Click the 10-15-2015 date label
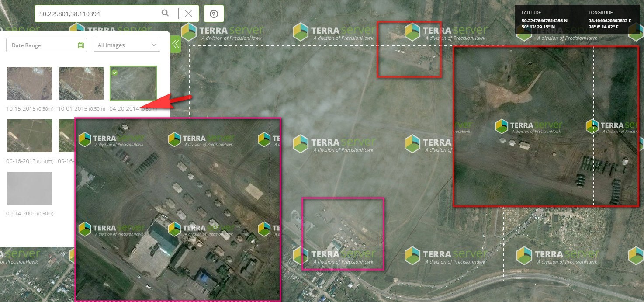 (21, 109)
